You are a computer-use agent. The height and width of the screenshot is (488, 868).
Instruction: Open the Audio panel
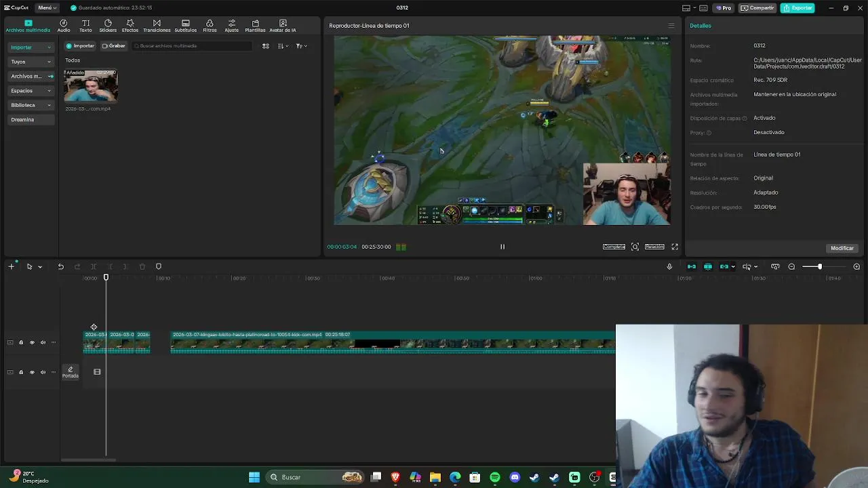[64, 26]
